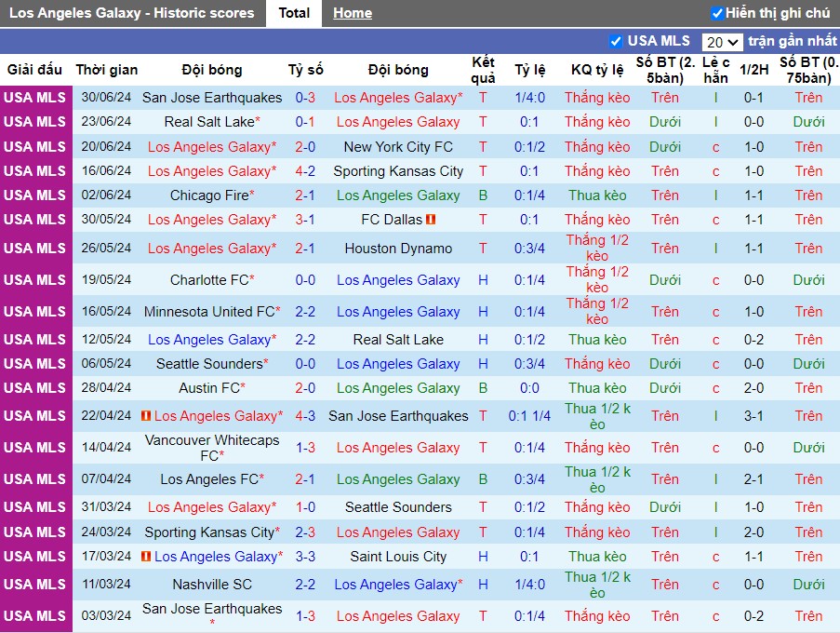840x633 pixels.
Task: Click red card icon in 22/04/24 row
Action: [x=146, y=415]
